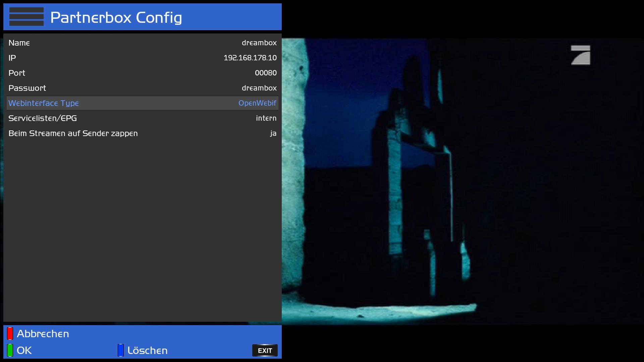Click the live TV preview picture
This screenshot has height=362, width=644.
[x=463, y=181]
